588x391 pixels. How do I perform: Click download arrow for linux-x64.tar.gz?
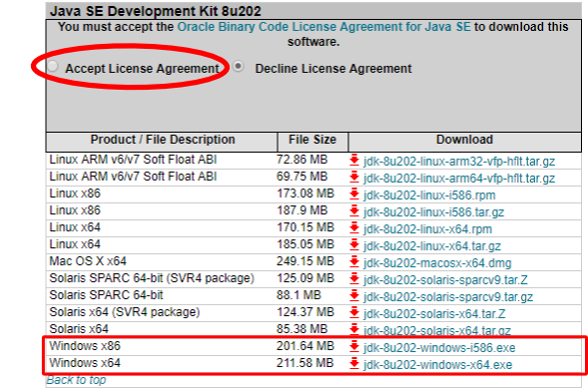(354, 245)
